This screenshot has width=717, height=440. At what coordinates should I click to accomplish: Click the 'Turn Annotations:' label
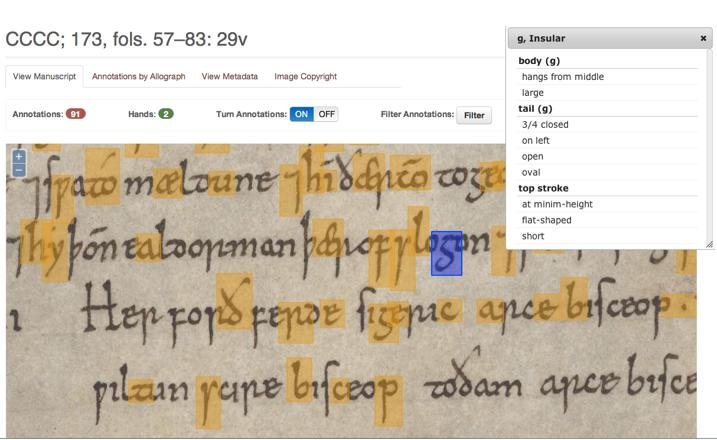pos(251,114)
